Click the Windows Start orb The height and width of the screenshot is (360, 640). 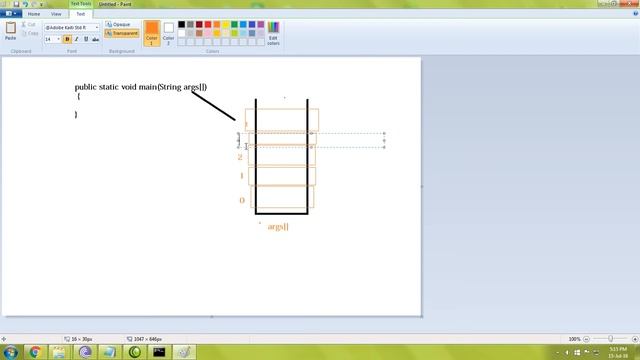tap(11, 352)
